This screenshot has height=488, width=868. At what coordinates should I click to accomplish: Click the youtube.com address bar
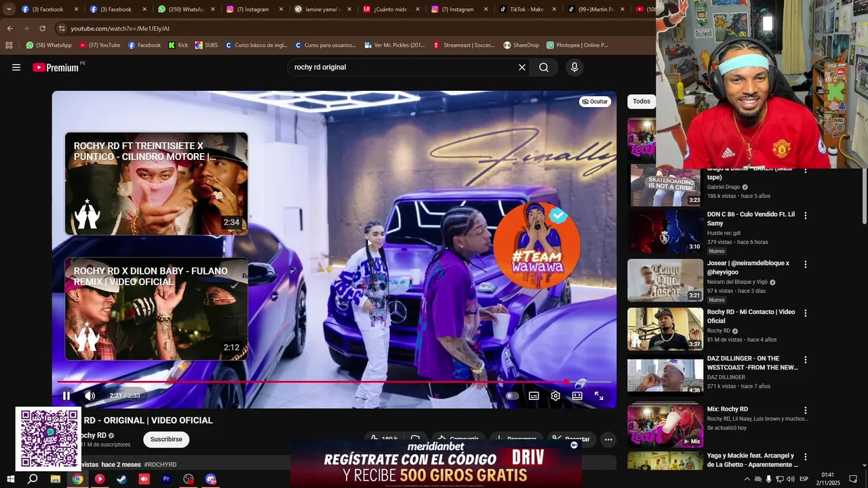pyautogui.click(x=353, y=28)
